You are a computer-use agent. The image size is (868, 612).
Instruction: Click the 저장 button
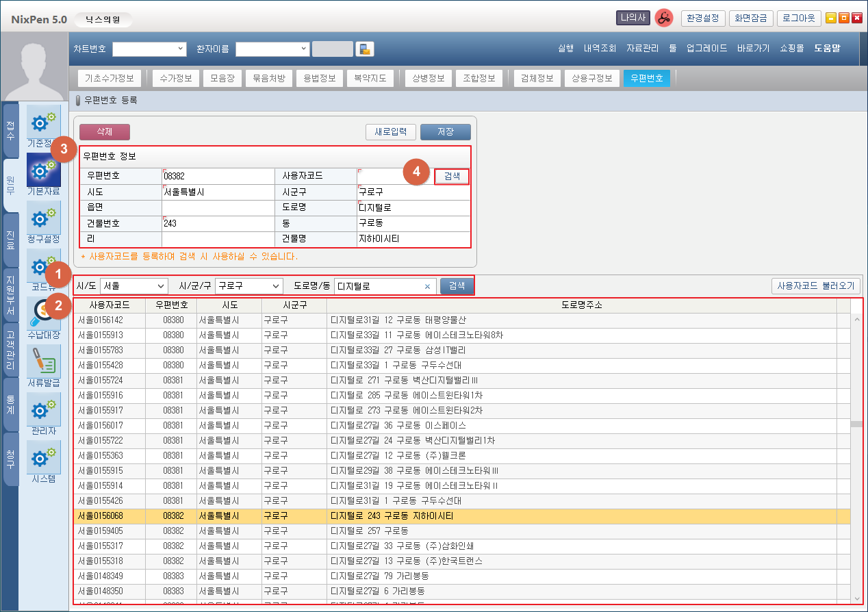[445, 132]
